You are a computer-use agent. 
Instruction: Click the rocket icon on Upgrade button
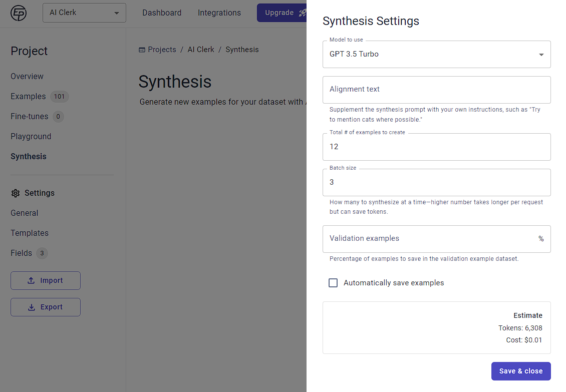point(303,13)
